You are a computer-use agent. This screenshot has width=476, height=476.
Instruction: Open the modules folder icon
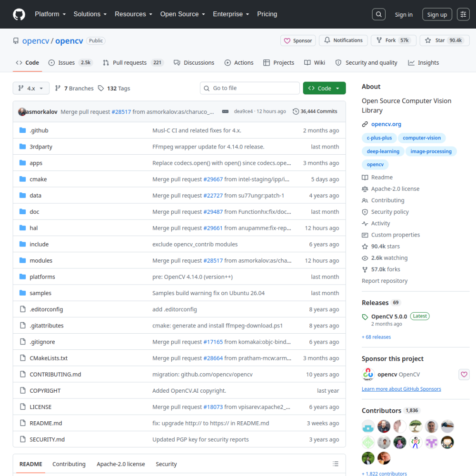coord(22,260)
